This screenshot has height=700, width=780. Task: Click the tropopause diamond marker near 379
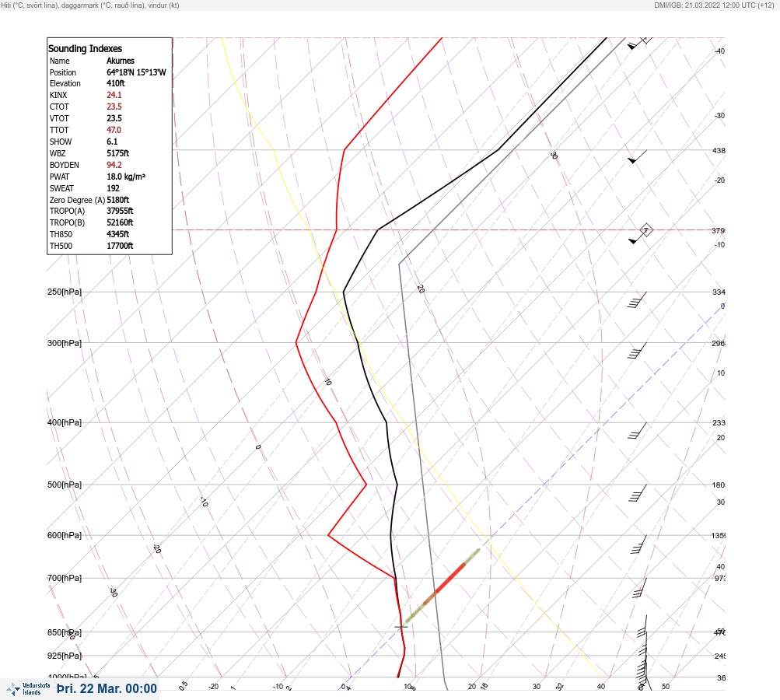click(x=646, y=230)
